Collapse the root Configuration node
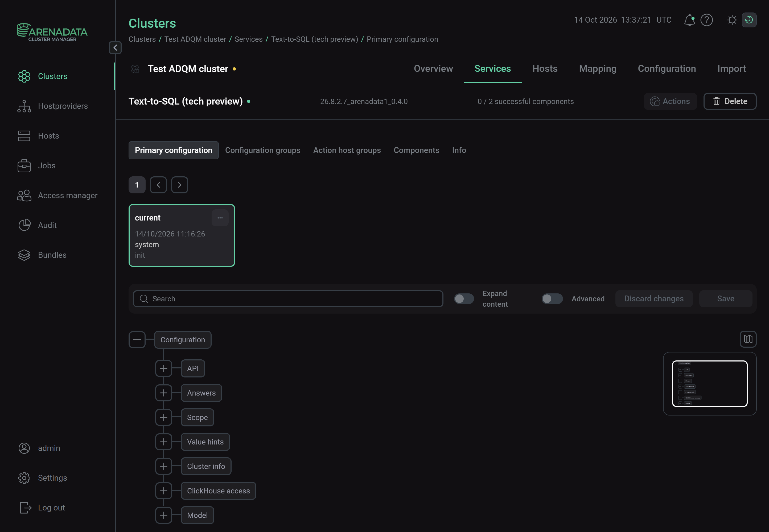 pyautogui.click(x=137, y=340)
